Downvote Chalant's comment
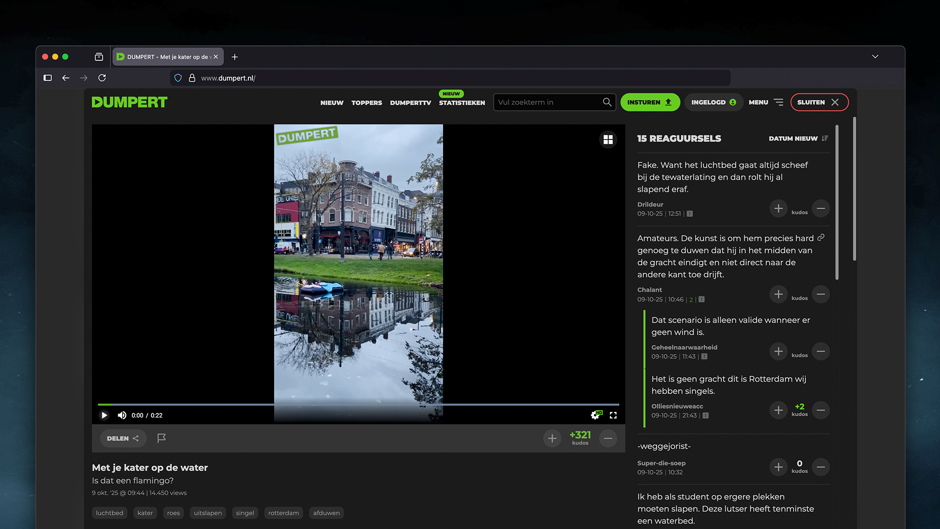Screen dimensions: 940x529 coord(821,294)
